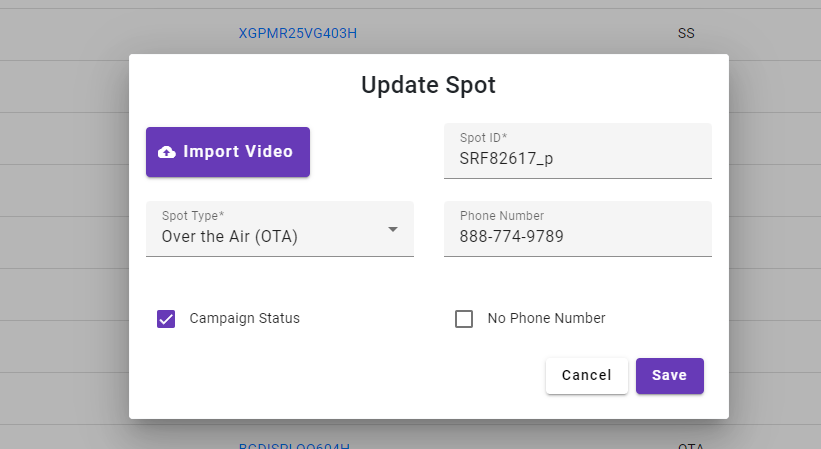Click the No Phone Number label text

pos(546,318)
